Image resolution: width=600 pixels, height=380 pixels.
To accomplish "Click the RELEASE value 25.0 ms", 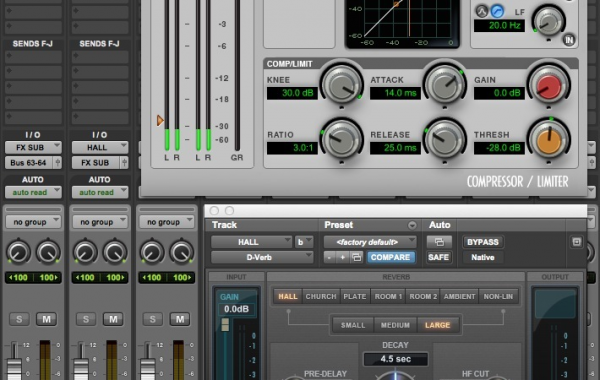I will (395, 148).
